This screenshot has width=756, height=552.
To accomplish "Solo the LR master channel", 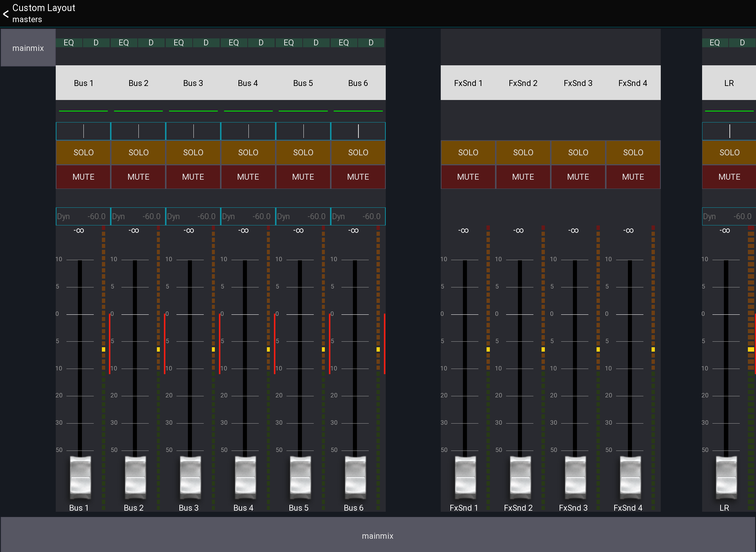I will [729, 152].
